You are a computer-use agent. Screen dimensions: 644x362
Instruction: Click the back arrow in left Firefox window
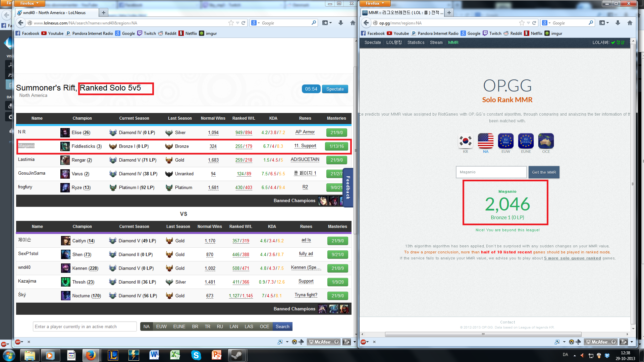[21, 23]
